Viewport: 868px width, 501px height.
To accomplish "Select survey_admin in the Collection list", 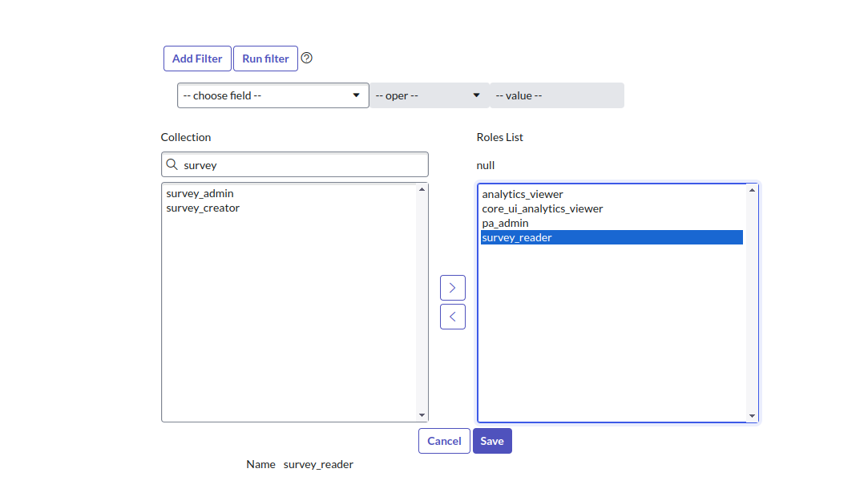I will (200, 194).
